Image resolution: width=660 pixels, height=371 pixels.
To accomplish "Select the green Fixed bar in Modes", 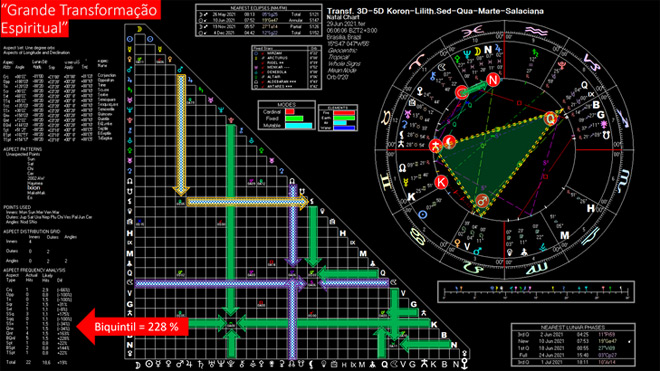I will pos(294,118).
